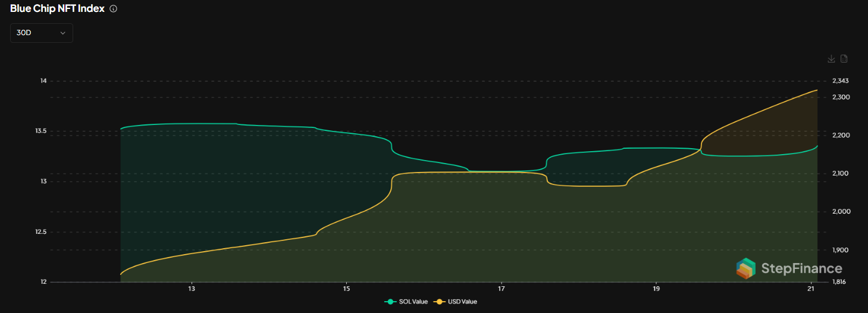Click the 2,100 label on right axis
This screenshot has width=868, height=313.
[x=841, y=174]
